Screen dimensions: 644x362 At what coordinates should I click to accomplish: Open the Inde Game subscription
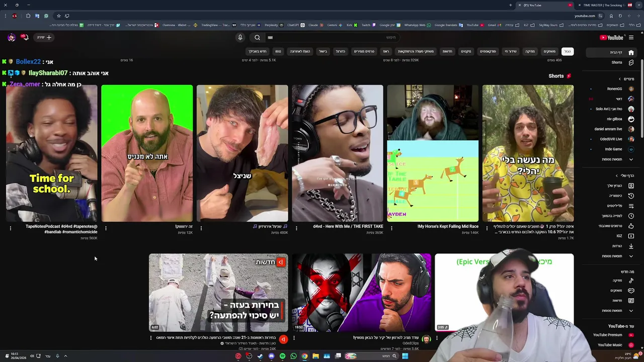pos(612,149)
